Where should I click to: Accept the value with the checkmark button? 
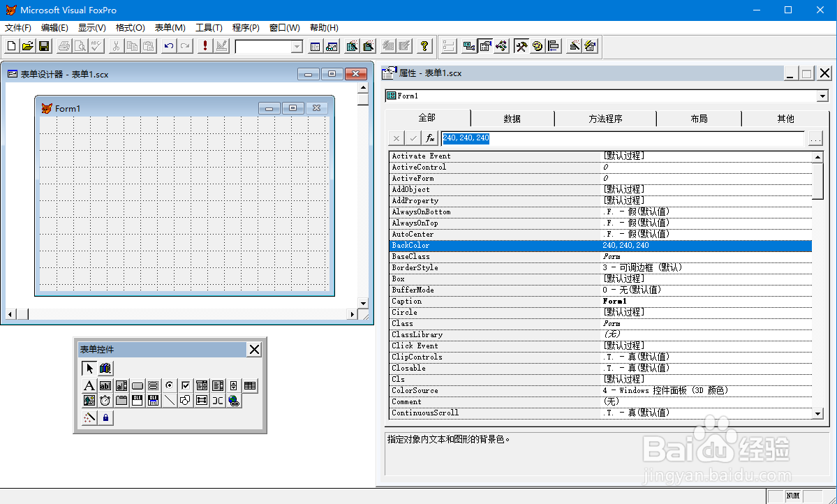413,138
